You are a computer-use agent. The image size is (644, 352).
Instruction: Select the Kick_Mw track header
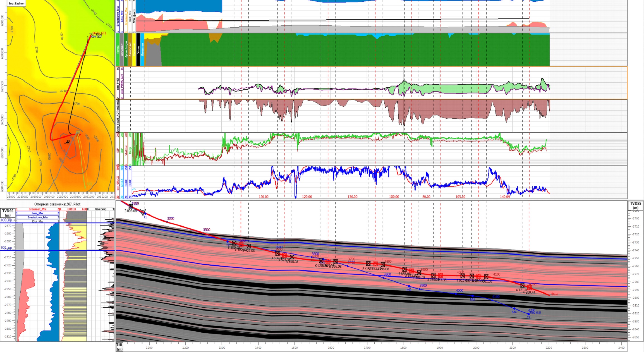tap(38, 221)
